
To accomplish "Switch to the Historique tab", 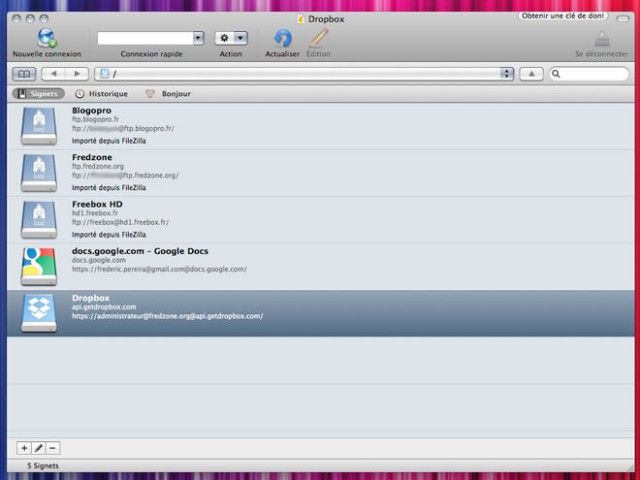I will pos(102,94).
